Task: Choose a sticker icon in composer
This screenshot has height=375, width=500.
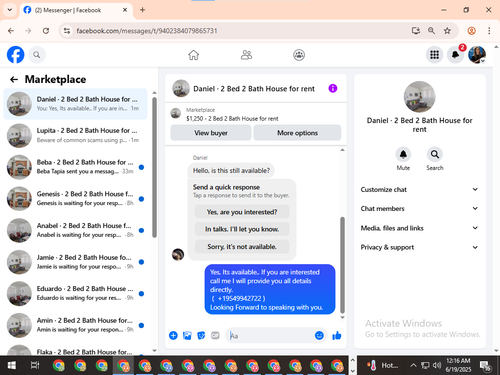Action: pos(201,335)
